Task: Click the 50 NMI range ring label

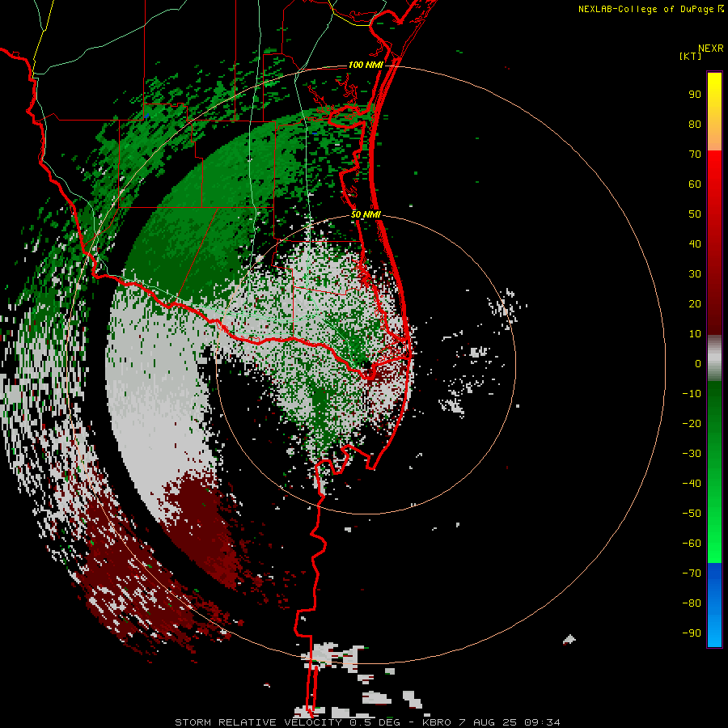Action: pos(366,214)
